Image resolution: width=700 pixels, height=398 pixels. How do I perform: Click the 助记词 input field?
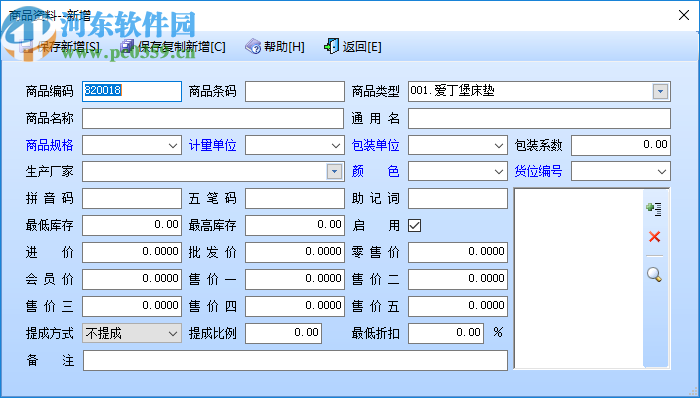458,199
